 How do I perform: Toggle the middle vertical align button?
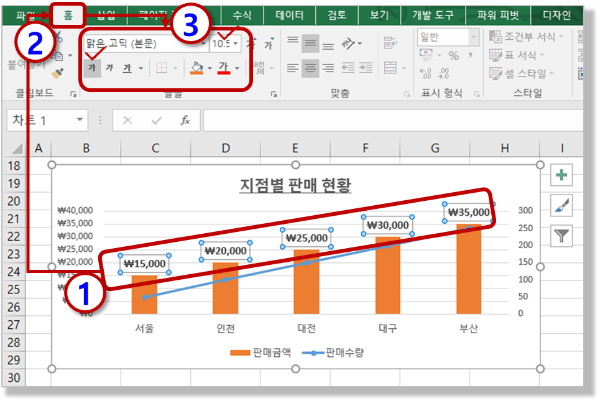[x=310, y=44]
